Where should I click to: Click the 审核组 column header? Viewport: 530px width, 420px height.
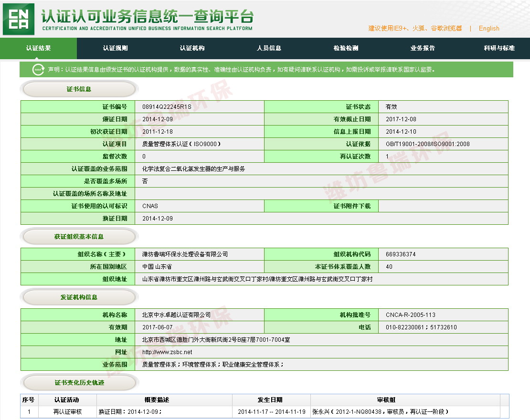coord(386,400)
